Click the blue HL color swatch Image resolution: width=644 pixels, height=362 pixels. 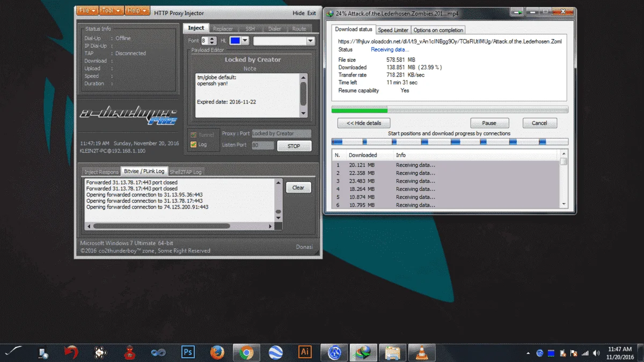point(235,40)
